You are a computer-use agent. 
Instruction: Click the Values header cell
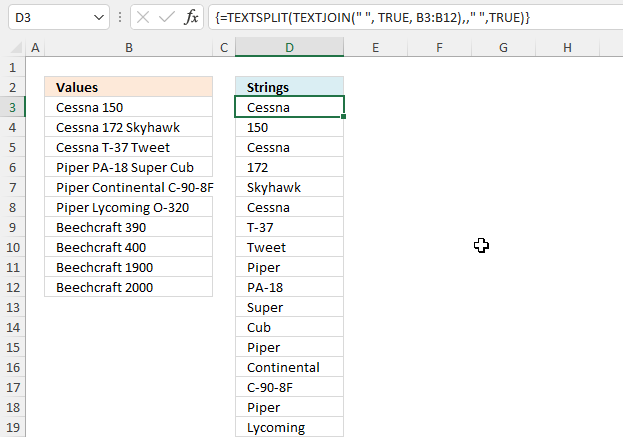tap(129, 87)
